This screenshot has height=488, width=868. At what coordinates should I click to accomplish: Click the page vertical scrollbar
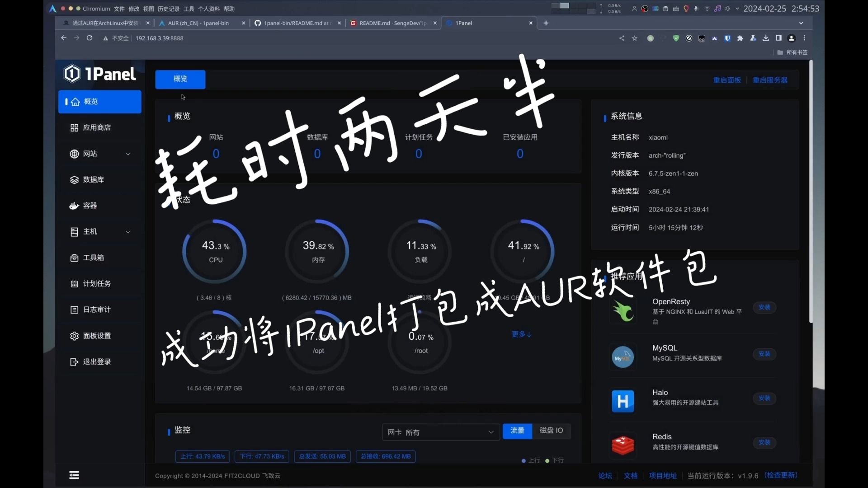click(x=811, y=192)
